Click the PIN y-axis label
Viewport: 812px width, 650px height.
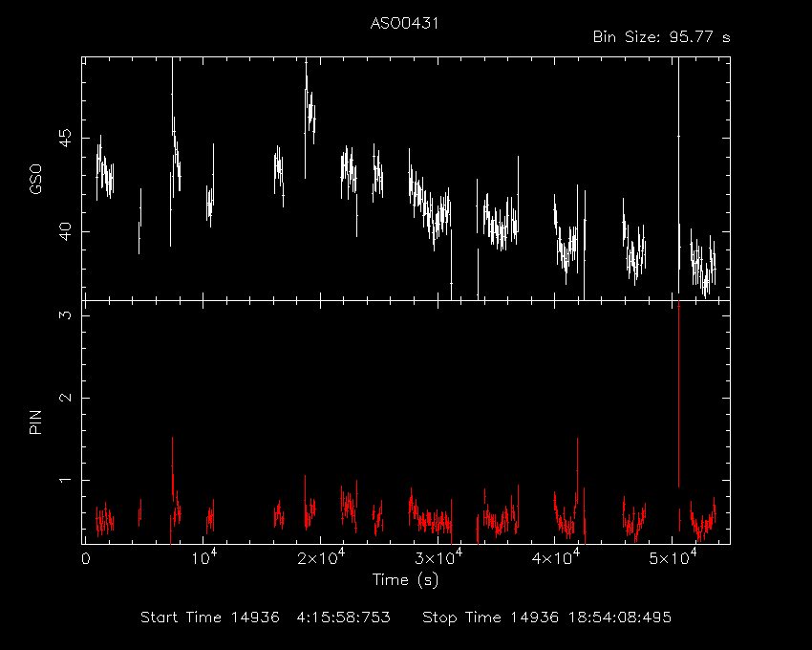35,422
